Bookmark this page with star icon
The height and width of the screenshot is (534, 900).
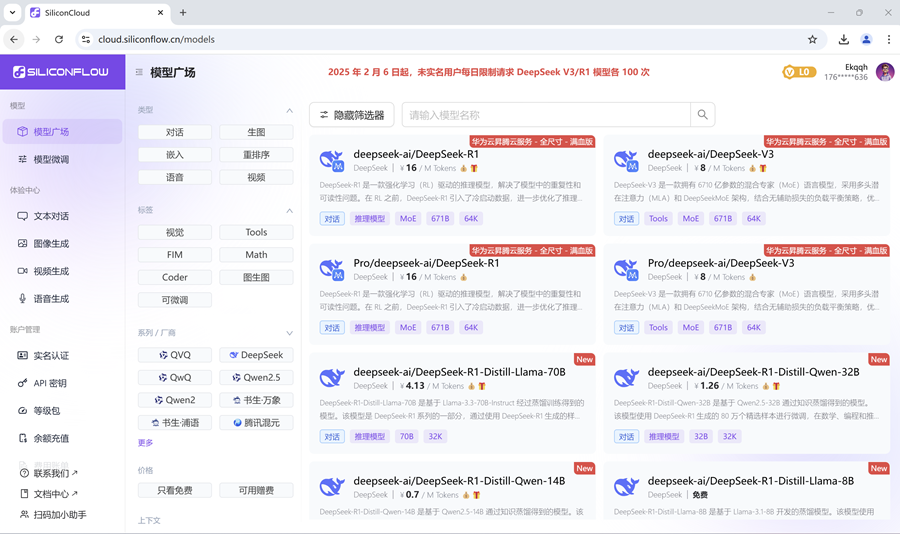[x=812, y=40]
